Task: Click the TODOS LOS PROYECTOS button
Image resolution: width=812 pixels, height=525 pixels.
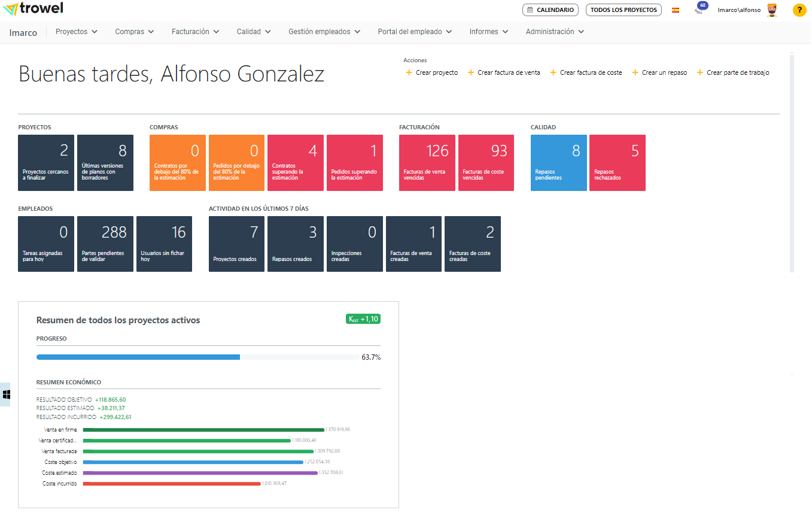Action: (x=623, y=10)
